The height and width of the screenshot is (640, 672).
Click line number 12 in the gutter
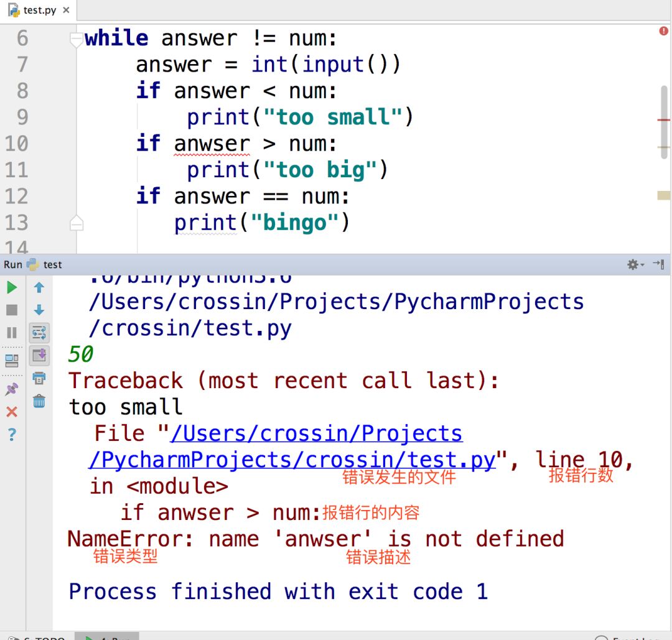(x=16, y=196)
